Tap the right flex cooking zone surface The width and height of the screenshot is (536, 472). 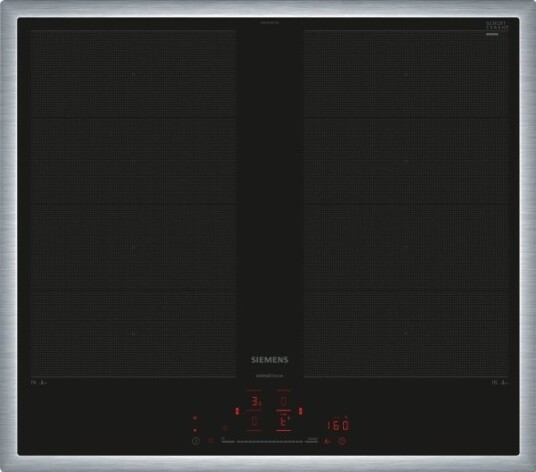pos(407,203)
